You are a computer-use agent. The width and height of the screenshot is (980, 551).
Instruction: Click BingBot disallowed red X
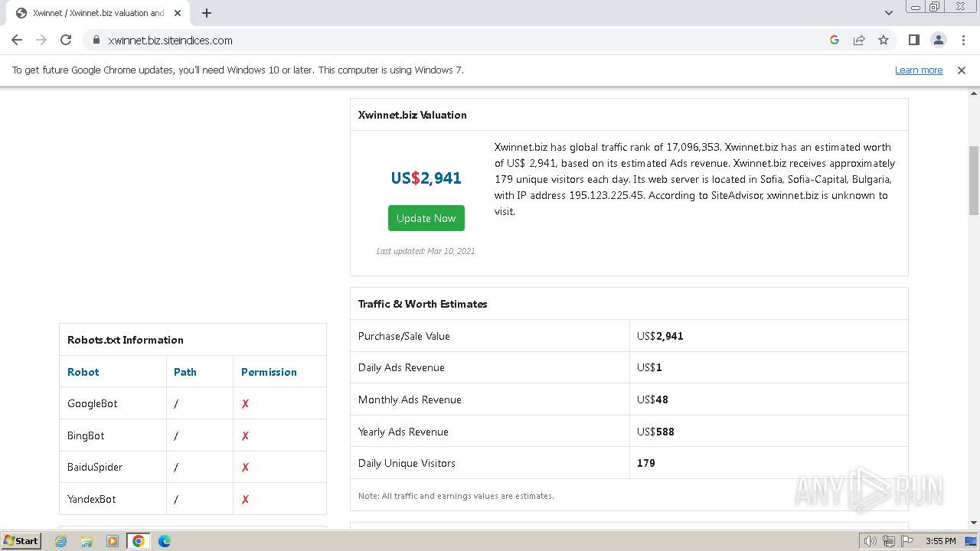tap(245, 436)
